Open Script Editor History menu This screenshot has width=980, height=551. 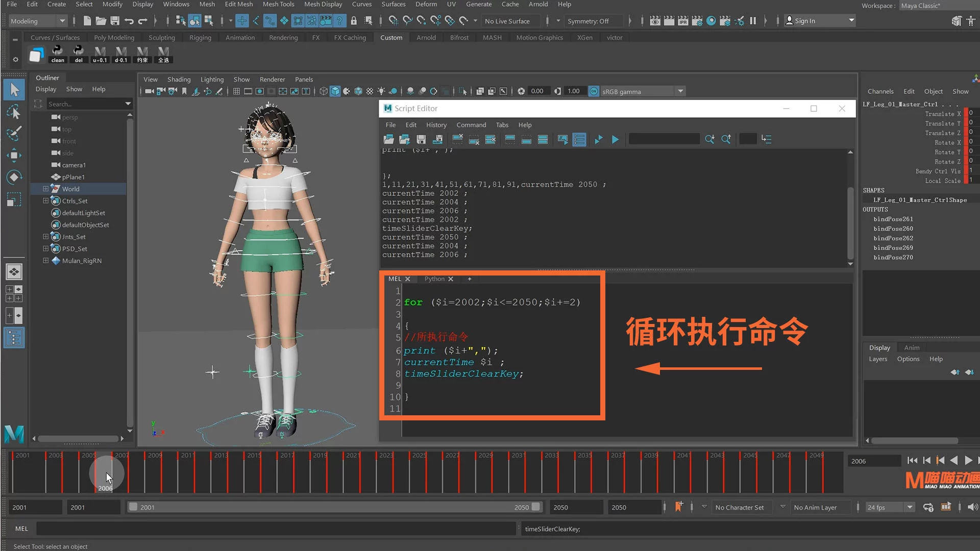coord(436,124)
